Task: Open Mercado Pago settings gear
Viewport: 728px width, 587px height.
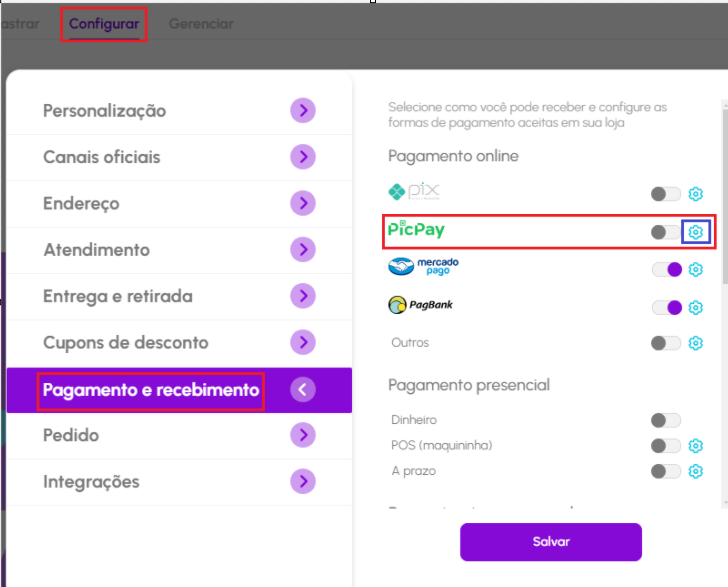Action: click(x=696, y=269)
